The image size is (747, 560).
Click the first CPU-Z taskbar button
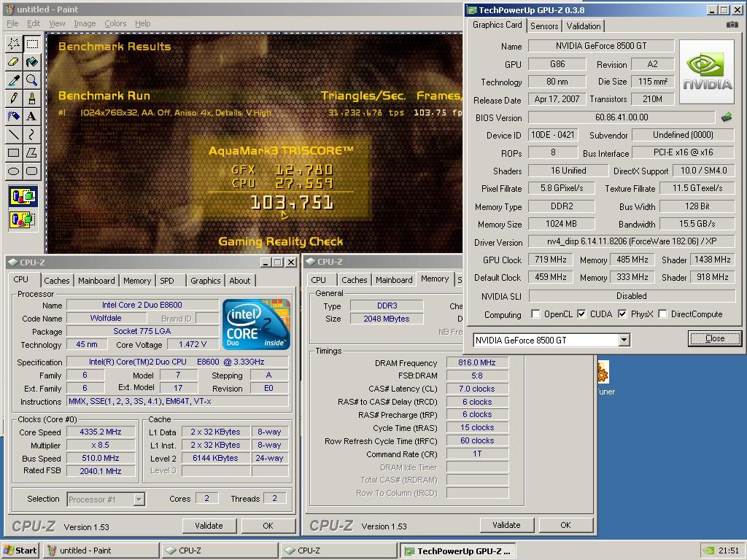point(220,551)
